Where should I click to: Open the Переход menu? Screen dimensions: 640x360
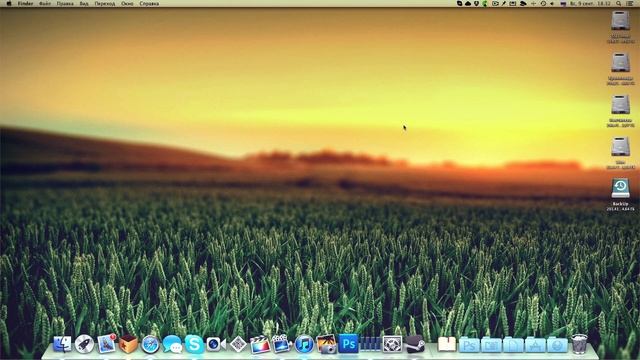tap(105, 3)
